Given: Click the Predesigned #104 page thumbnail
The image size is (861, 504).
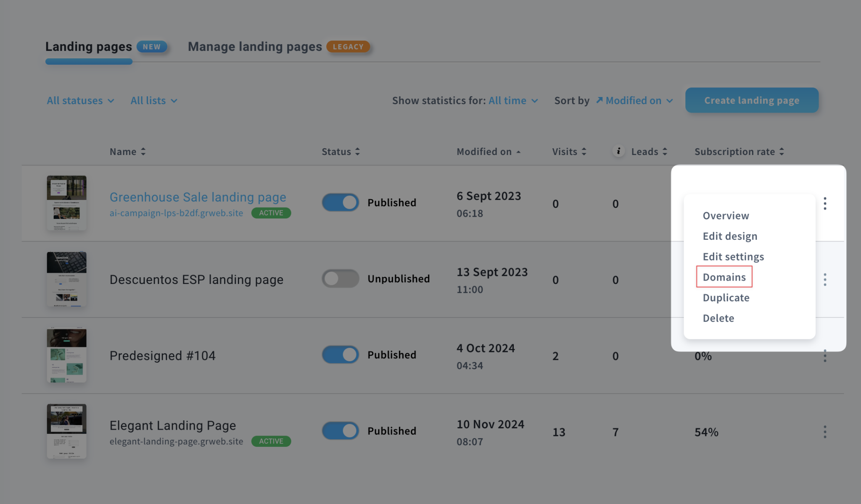Looking at the screenshot, I should (66, 355).
